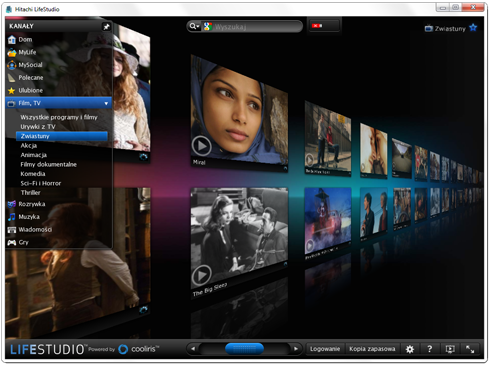Viewport: 490px width, 366px height.
Task: Open settings with the gear icon
Action: point(410,349)
